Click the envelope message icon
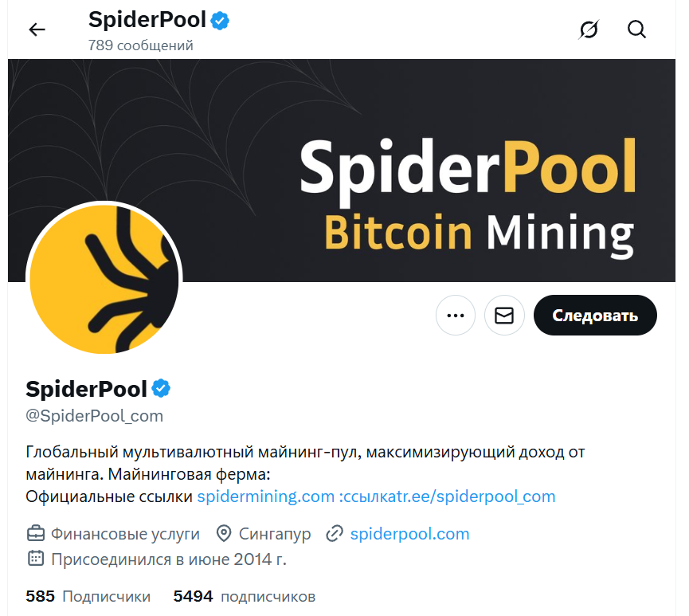The image size is (689, 616). click(x=504, y=316)
